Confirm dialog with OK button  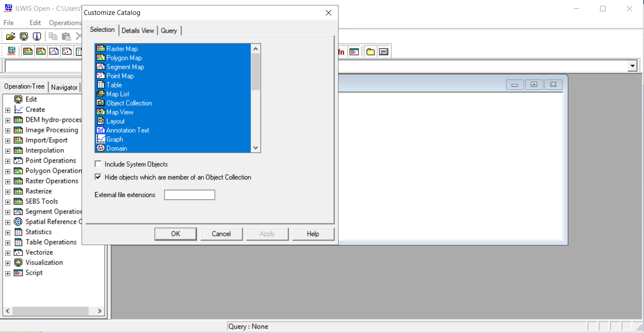pos(175,234)
